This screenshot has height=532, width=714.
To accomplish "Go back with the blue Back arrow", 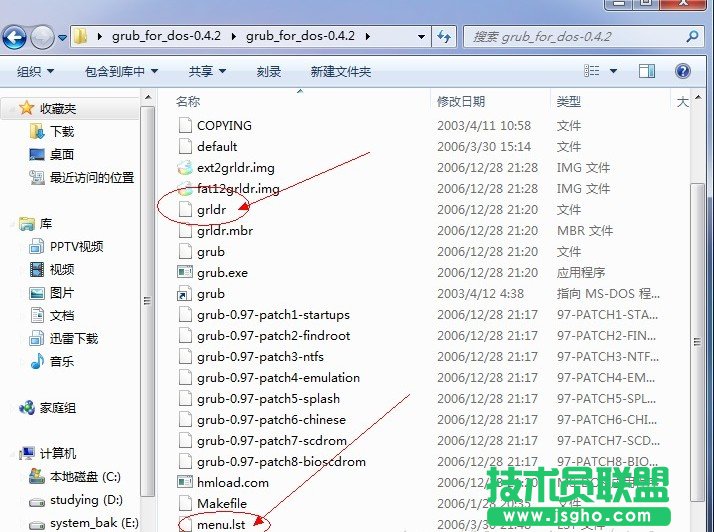I will tap(15, 37).
